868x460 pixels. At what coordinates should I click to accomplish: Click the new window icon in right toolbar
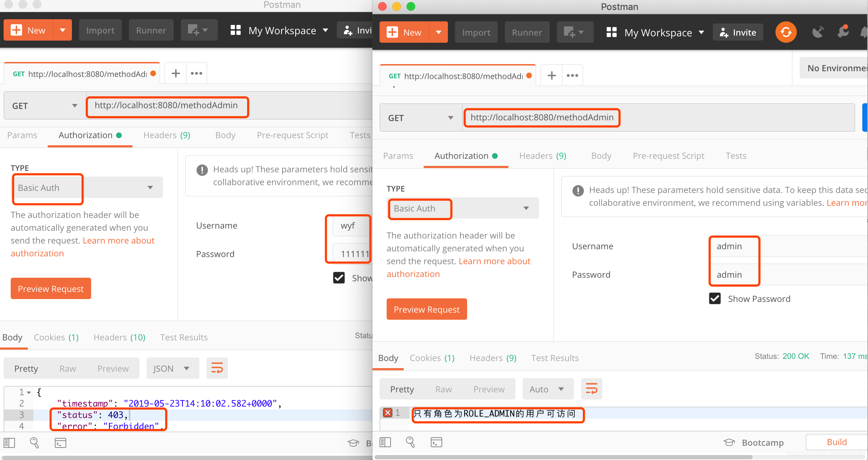[x=575, y=32]
